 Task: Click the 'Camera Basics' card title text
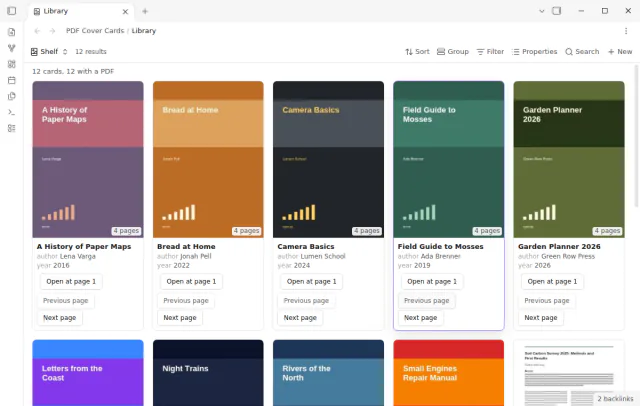click(306, 246)
